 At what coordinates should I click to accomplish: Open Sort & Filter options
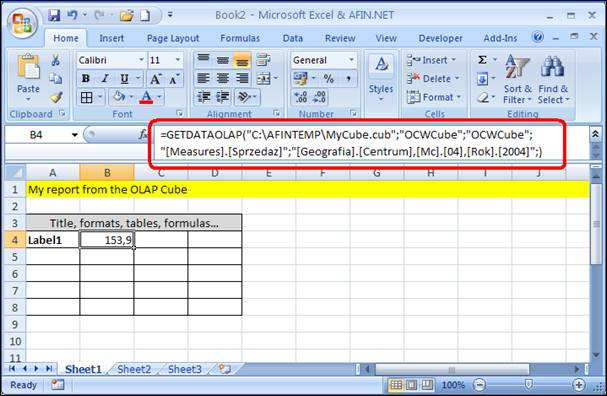(x=518, y=79)
